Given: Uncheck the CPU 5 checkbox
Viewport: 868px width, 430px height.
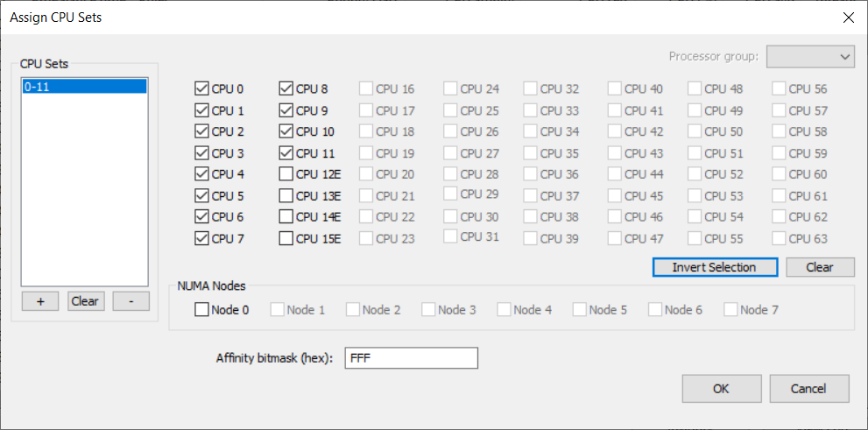Looking at the screenshot, I should tap(202, 196).
